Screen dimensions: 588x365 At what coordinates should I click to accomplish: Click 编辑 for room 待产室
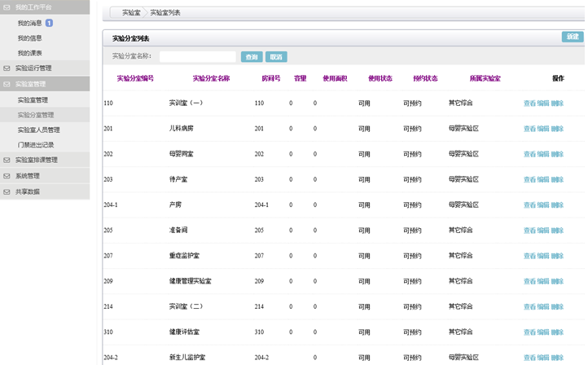pos(543,179)
